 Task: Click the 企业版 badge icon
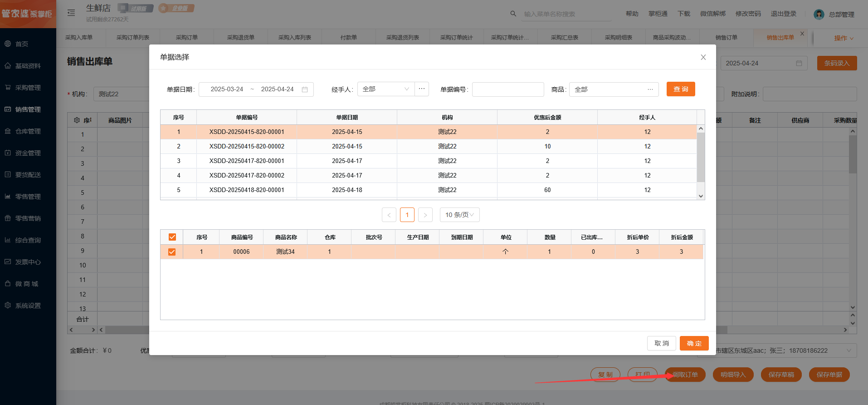tap(176, 8)
